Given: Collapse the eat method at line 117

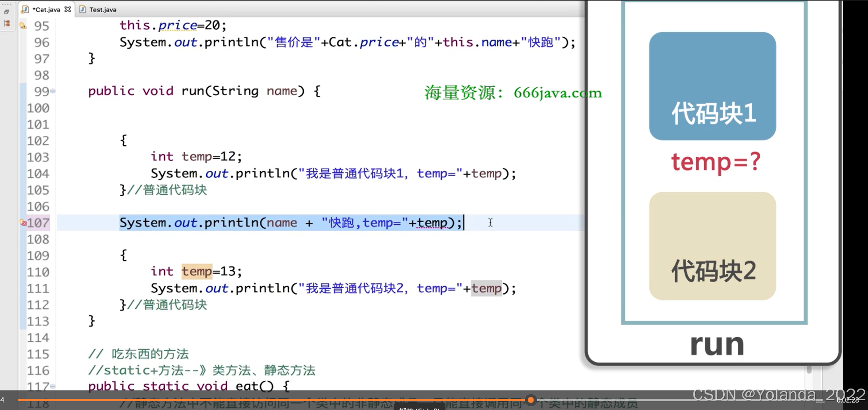Looking at the screenshot, I should (x=53, y=386).
